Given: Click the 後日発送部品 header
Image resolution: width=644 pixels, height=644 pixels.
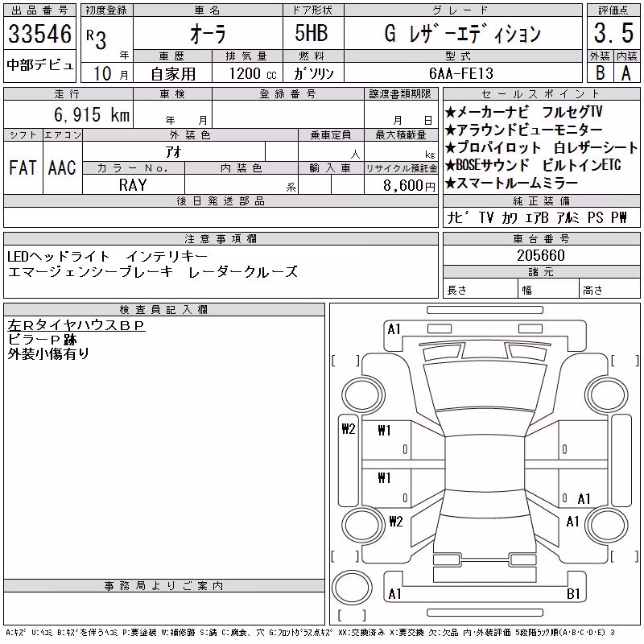Looking at the screenshot, I should tap(221, 200).
